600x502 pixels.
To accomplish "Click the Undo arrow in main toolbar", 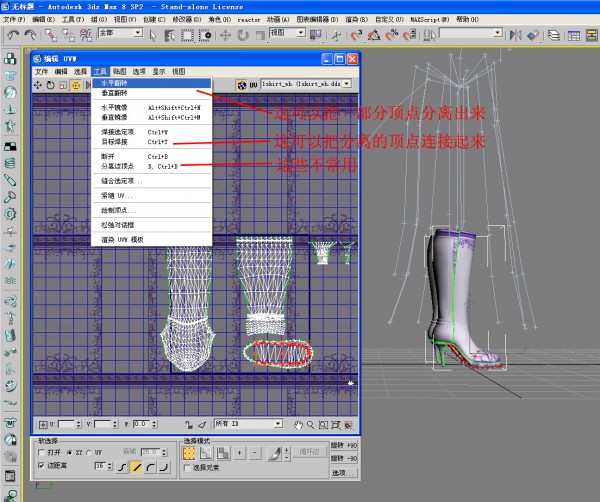I will pos(13,34).
